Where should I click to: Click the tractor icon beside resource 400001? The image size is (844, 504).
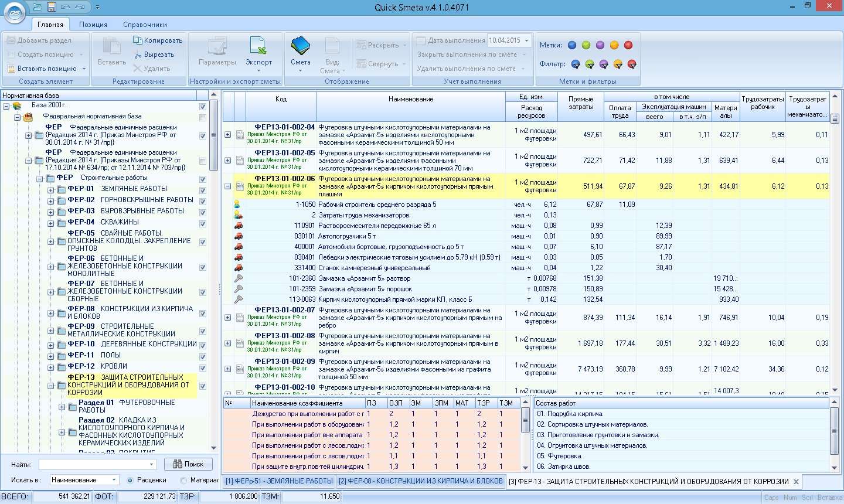pyautogui.click(x=238, y=247)
